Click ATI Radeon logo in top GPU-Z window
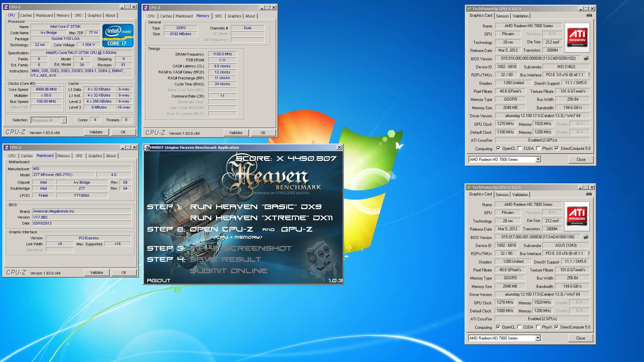The height and width of the screenshot is (362, 644). pyautogui.click(x=577, y=38)
